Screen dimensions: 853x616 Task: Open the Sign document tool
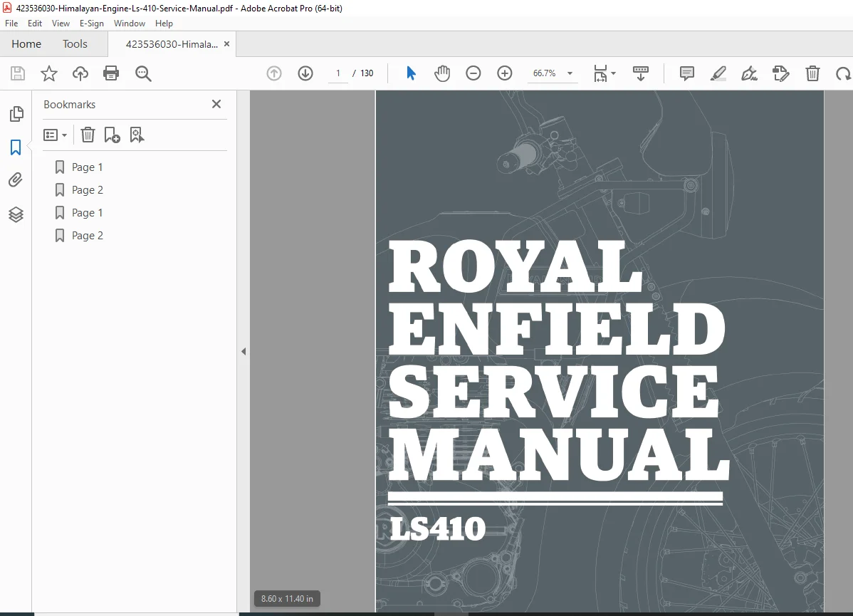point(750,73)
